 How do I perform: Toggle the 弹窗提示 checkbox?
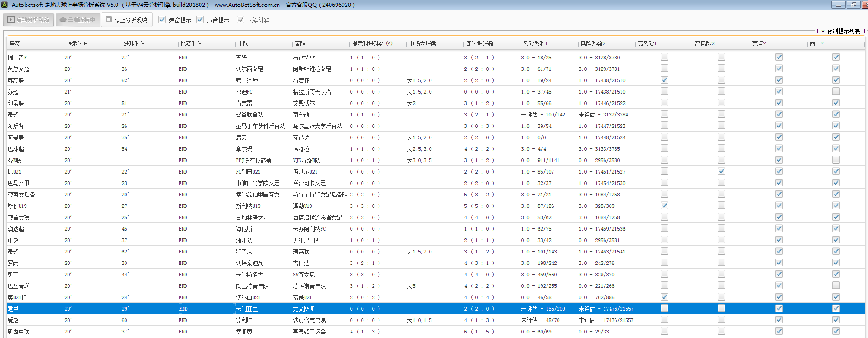click(162, 20)
